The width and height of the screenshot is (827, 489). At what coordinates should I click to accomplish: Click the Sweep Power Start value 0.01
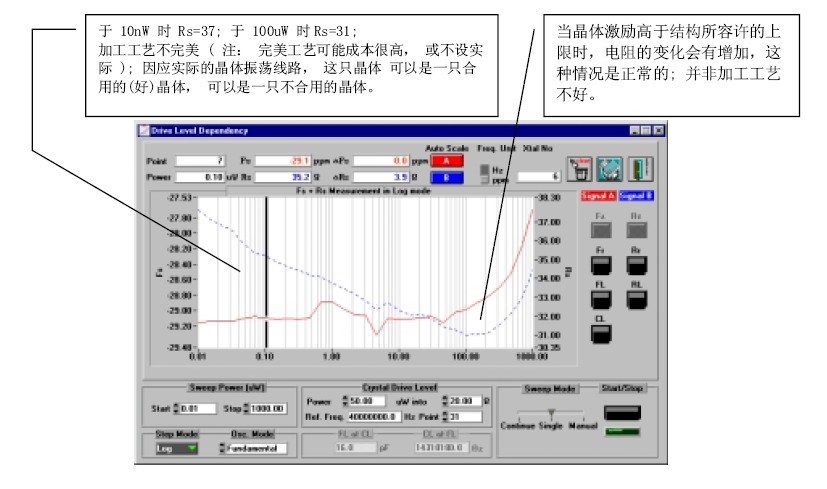[x=198, y=409]
